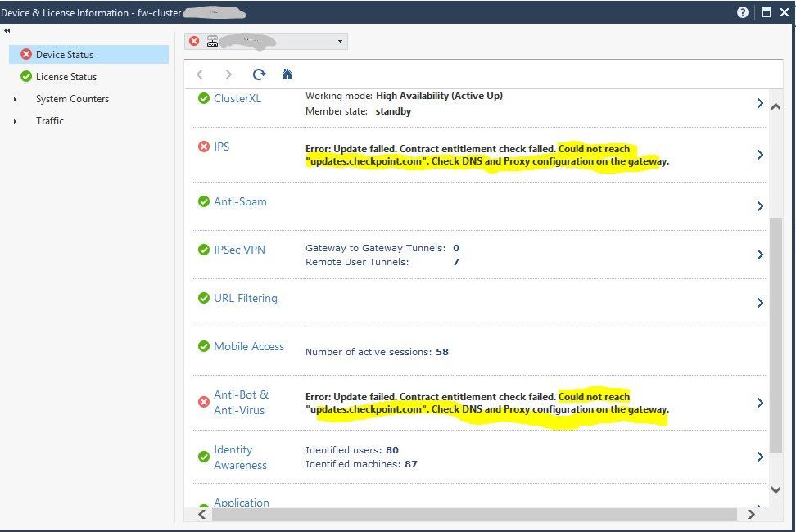
Task: Click the home icon in toolbar
Action: pos(287,74)
